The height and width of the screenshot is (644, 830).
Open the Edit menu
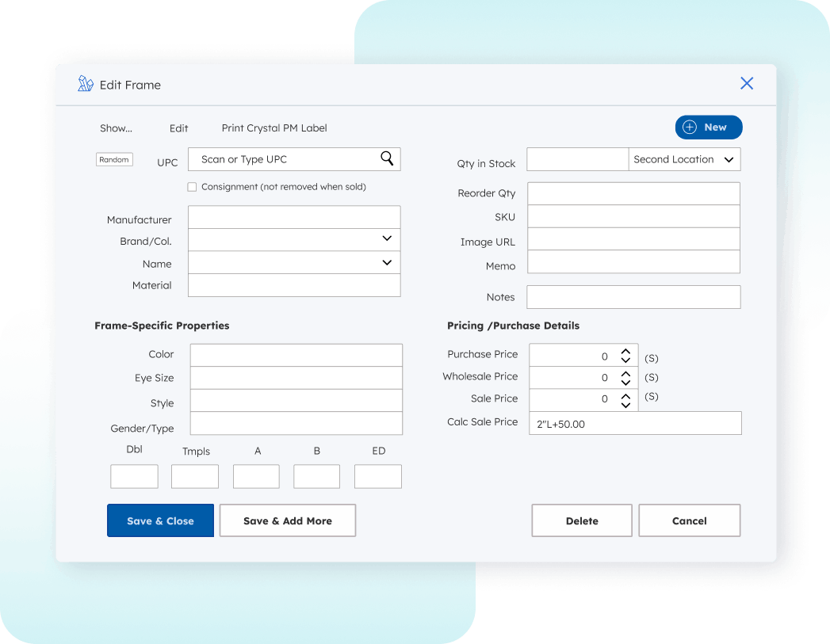[178, 128]
